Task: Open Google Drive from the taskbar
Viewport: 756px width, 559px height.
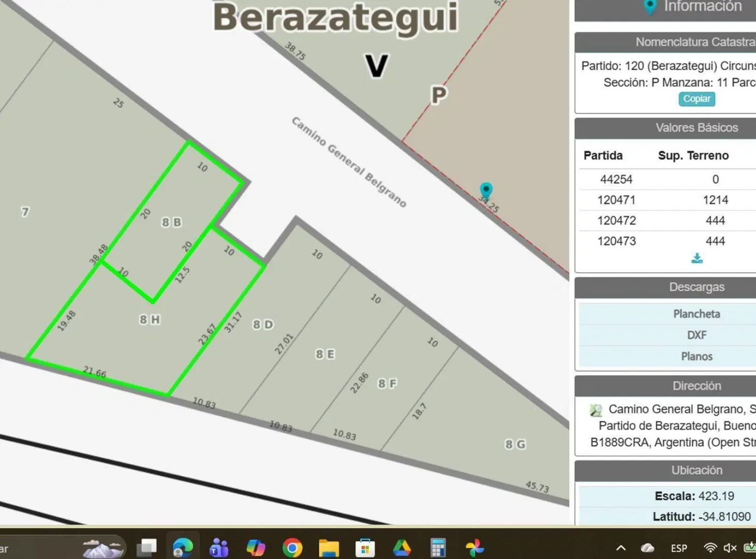Action: click(x=402, y=548)
